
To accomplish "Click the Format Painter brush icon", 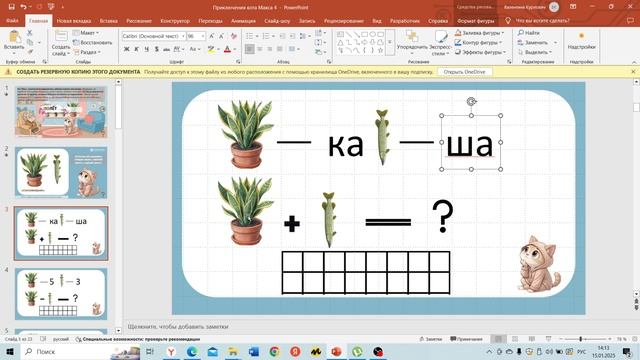I will [x=30, y=52].
